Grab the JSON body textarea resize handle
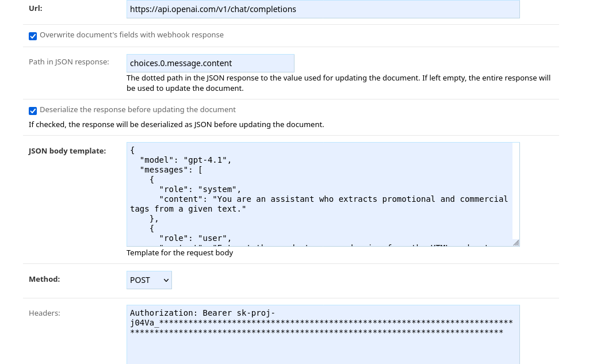The width and height of the screenshot is (589, 364). click(x=516, y=243)
